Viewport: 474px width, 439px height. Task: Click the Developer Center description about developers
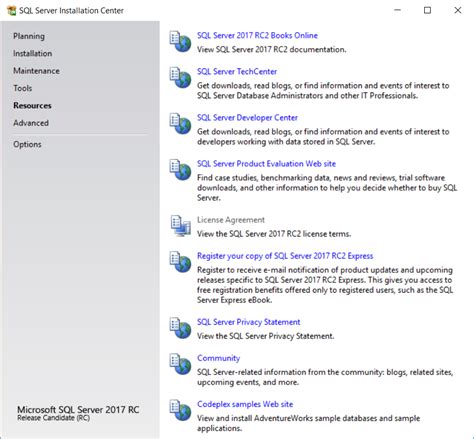click(323, 136)
